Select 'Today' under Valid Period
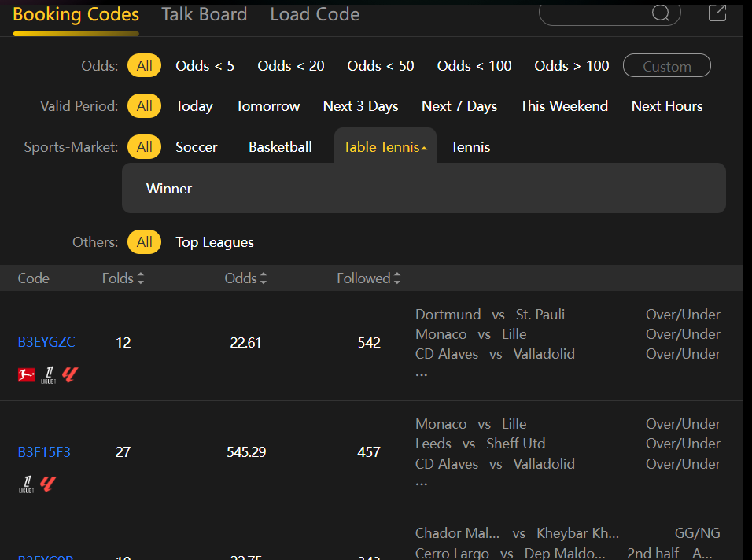Viewport: 752px width, 560px height. [194, 106]
